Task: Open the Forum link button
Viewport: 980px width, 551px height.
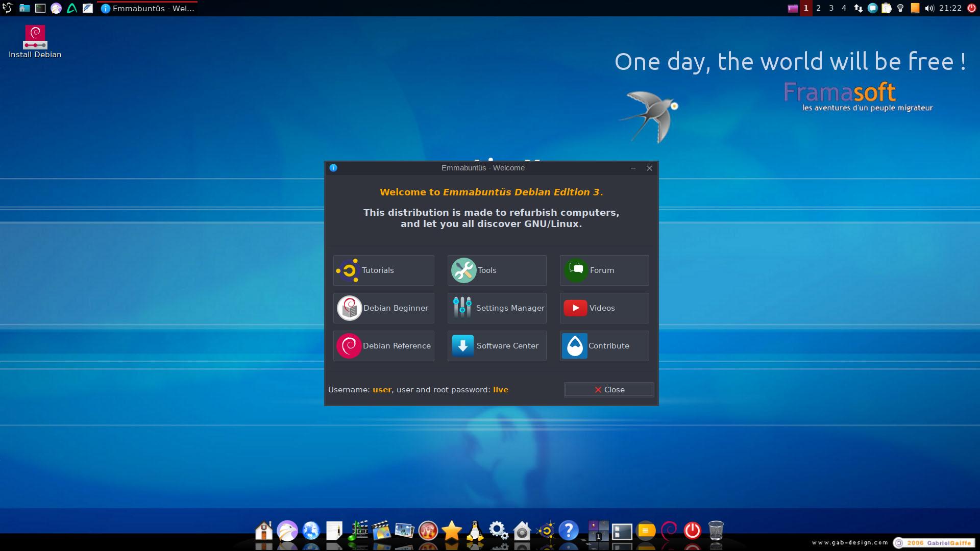Action: (604, 270)
